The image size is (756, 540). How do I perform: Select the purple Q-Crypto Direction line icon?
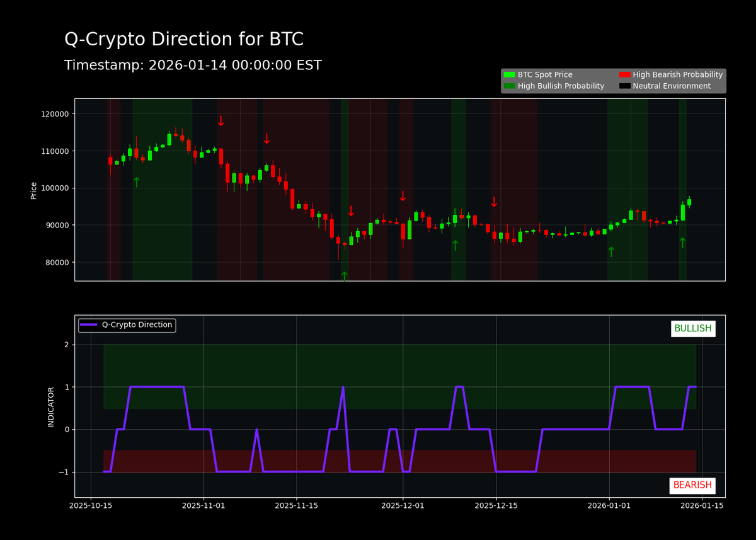click(87, 325)
